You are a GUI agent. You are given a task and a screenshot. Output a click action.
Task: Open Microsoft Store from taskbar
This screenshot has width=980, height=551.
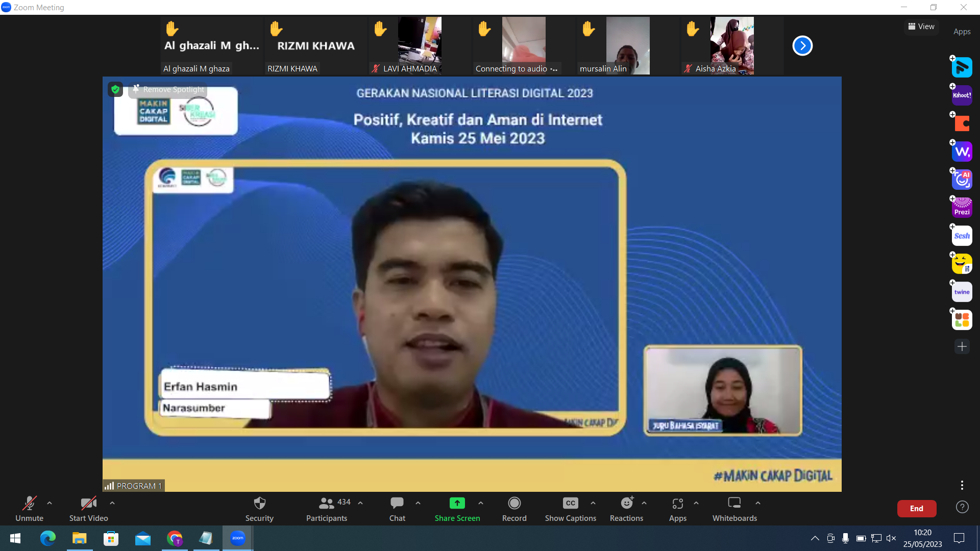pos(111,538)
